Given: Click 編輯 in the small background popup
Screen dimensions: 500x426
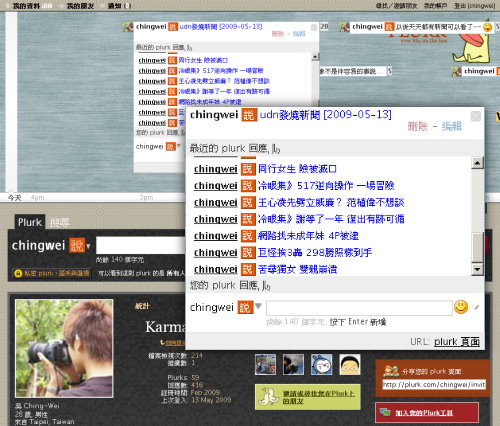Looking at the screenshot, I should point(299,34).
